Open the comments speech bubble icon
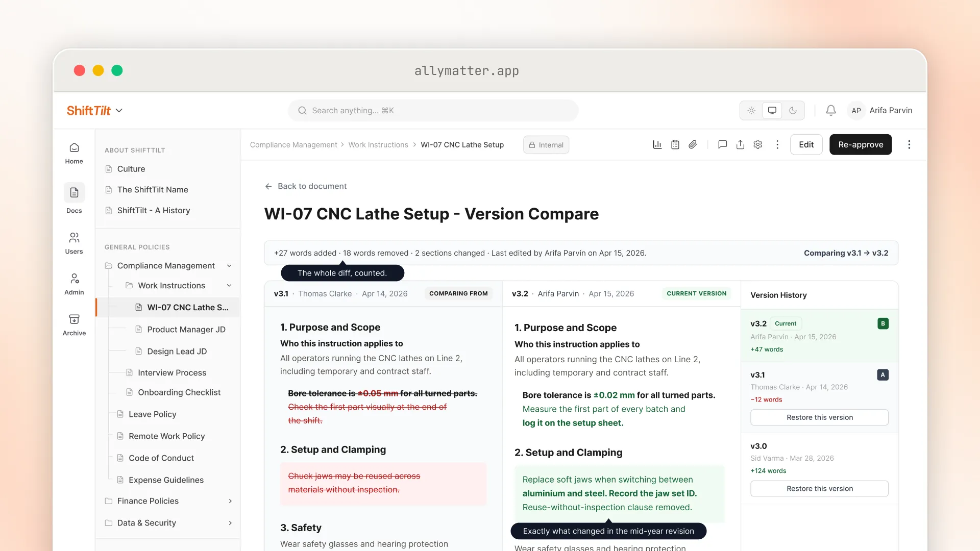The image size is (980, 551). tap(722, 145)
